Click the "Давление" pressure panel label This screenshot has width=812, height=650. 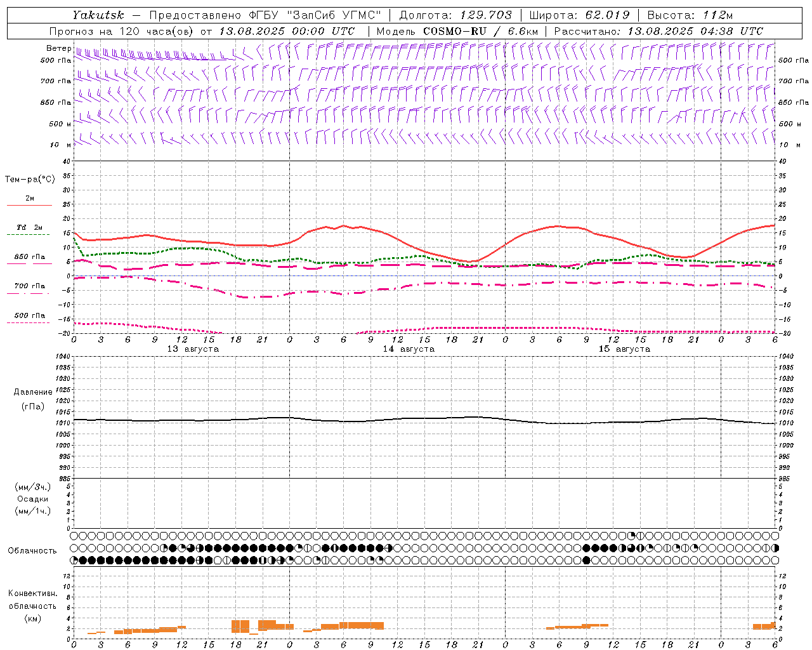[x=33, y=392]
